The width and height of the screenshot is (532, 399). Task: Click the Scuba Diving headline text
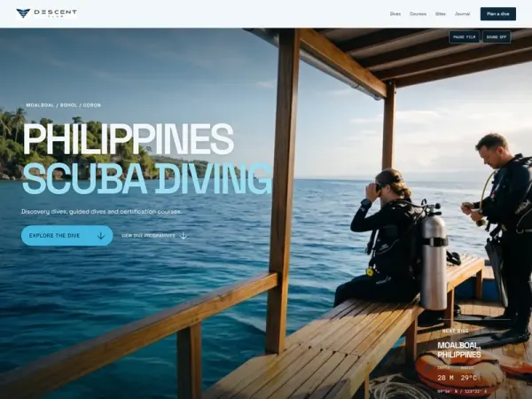(x=147, y=179)
